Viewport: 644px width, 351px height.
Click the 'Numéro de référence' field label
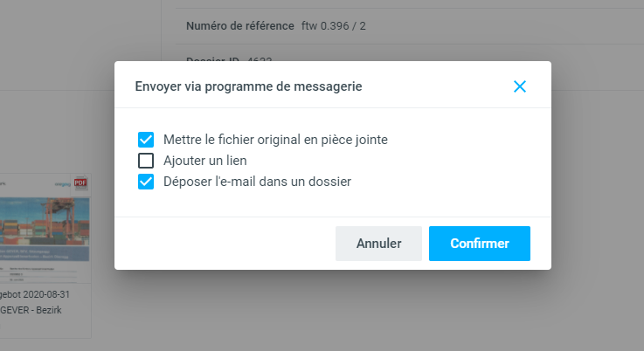(239, 26)
